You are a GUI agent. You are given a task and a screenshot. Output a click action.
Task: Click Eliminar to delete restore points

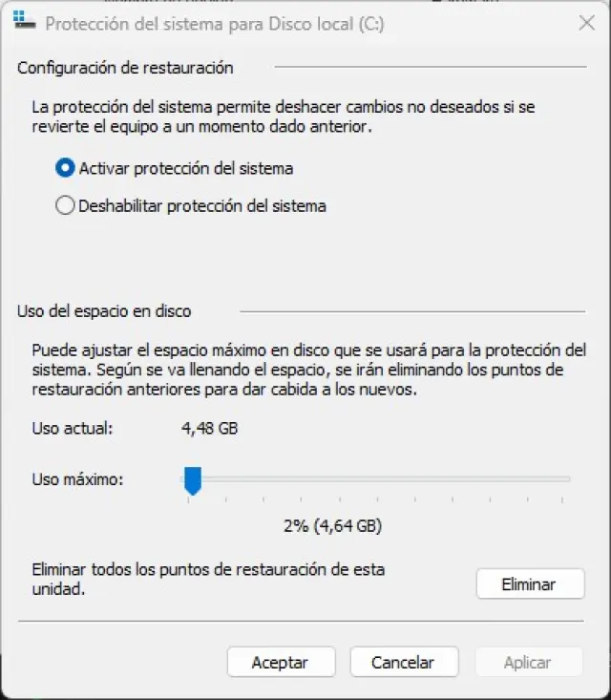pos(530,583)
